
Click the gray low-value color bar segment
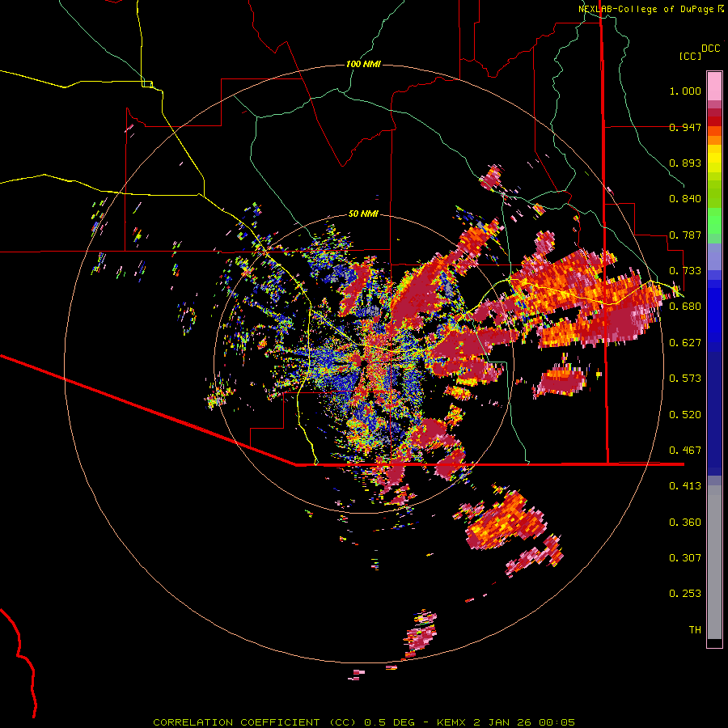pos(714,562)
